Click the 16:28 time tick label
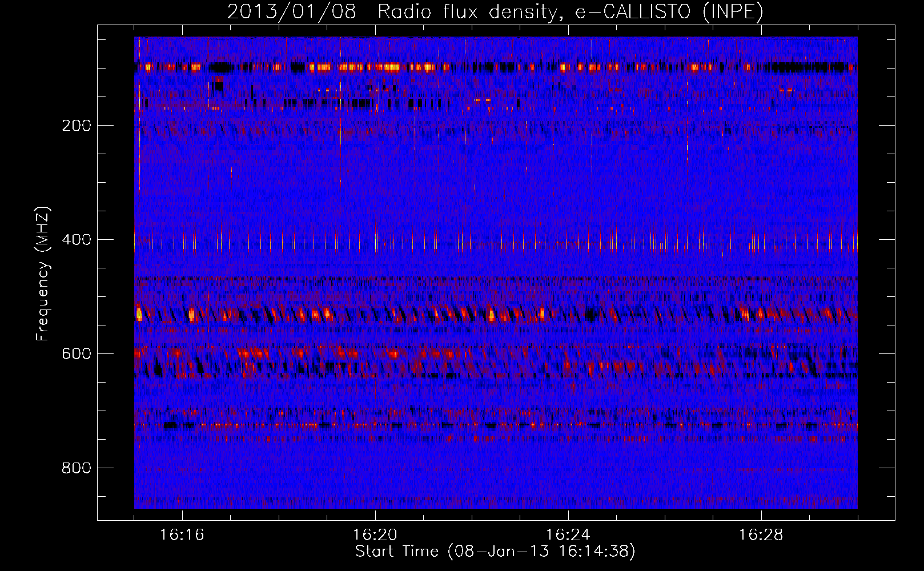The image size is (924, 571). (761, 535)
